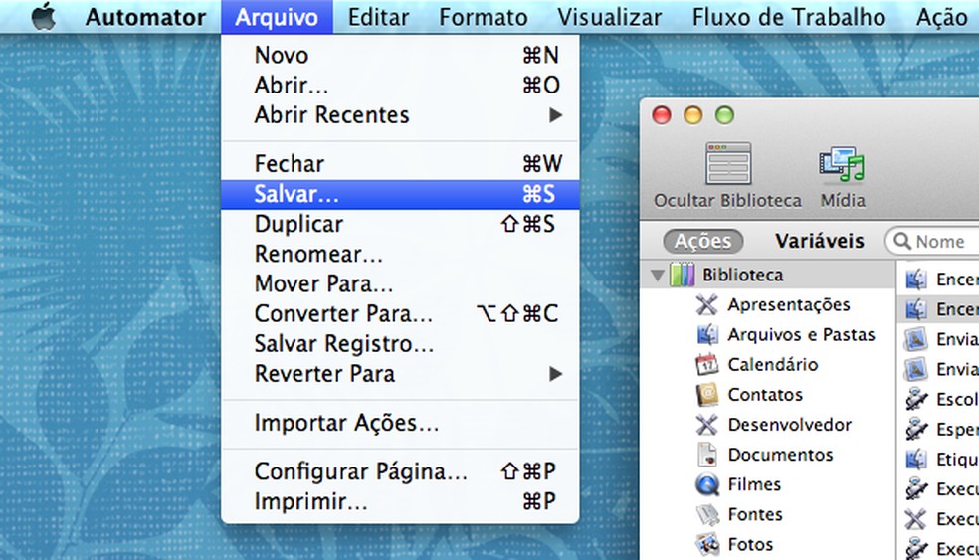
Task: Click the icon beside the Escol action
Action: coord(916,399)
